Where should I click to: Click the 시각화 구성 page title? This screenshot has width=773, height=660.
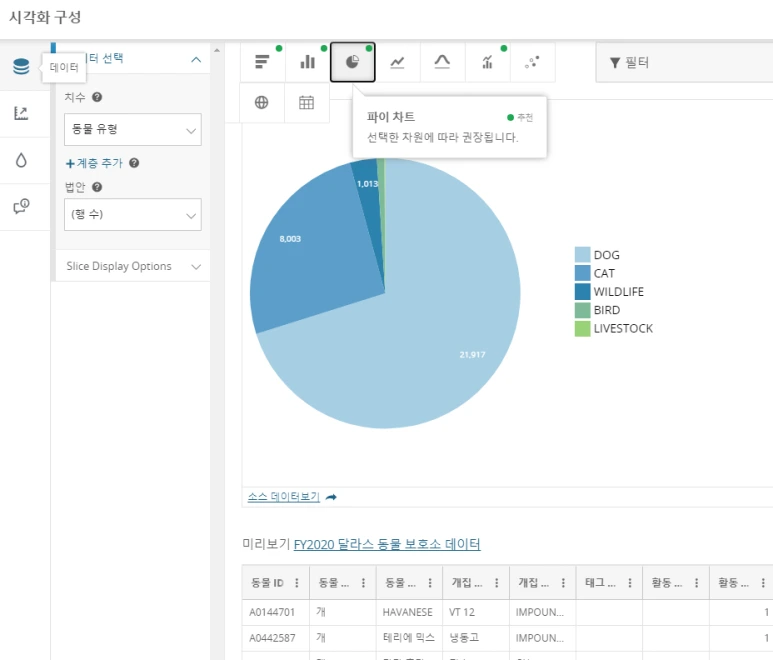coord(45,17)
